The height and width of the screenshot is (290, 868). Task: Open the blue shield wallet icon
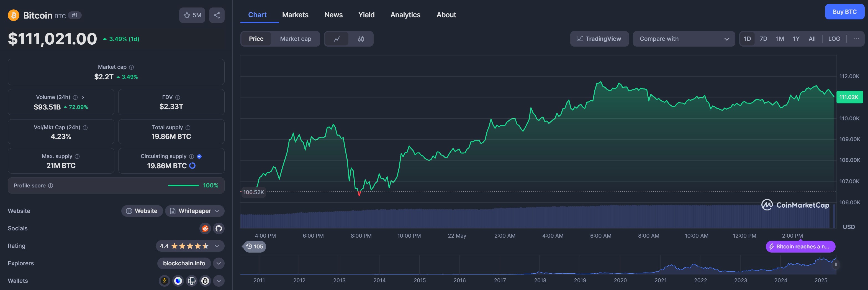click(x=178, y=281)
